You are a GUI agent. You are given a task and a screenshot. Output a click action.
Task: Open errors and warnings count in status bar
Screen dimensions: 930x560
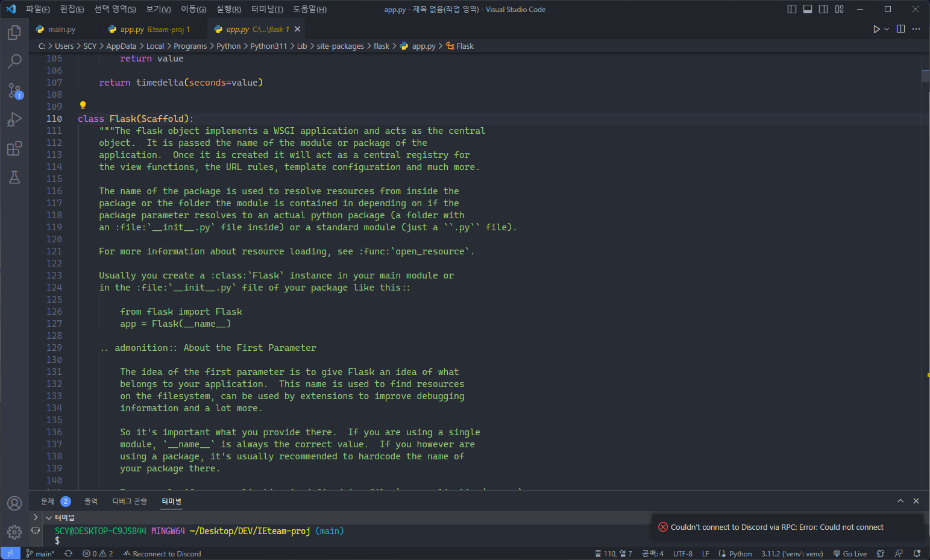(98, 553)
